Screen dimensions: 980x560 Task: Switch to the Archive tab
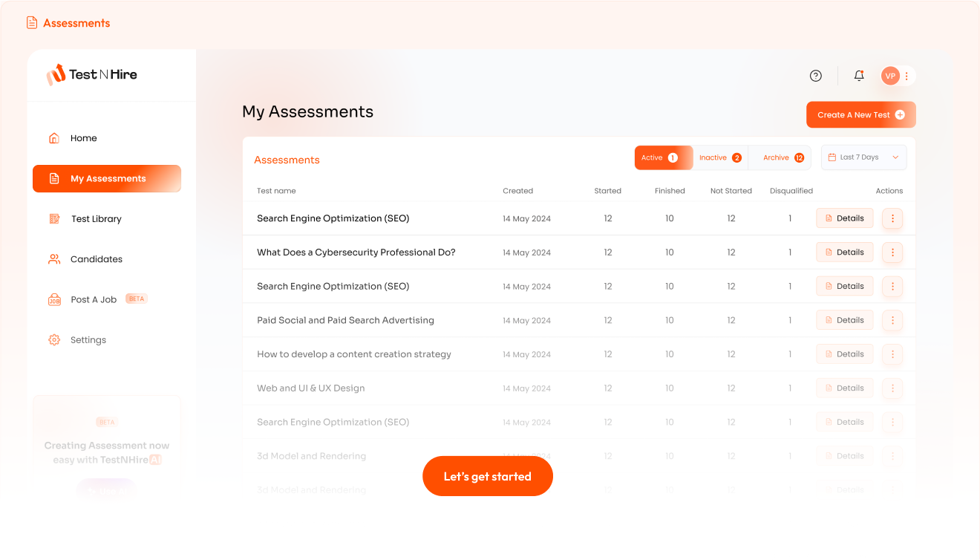click(x=783, y=157)
